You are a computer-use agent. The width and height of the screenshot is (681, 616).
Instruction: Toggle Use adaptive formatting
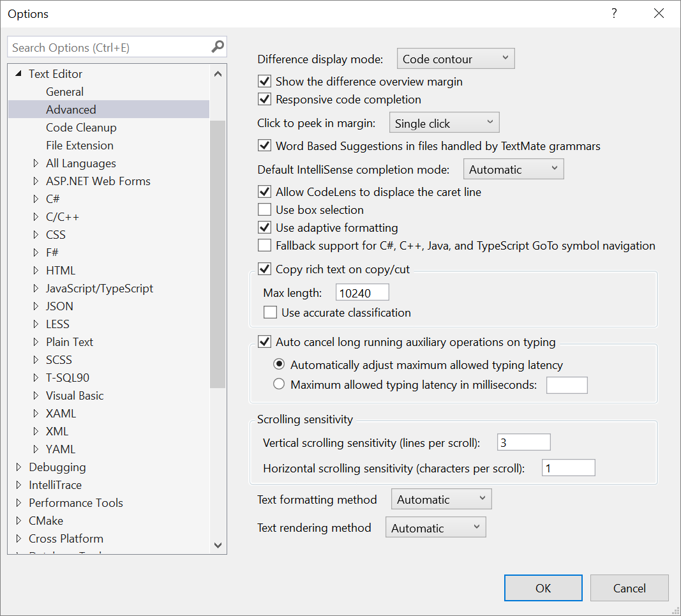pyautogui.click(x=264, y=227)
